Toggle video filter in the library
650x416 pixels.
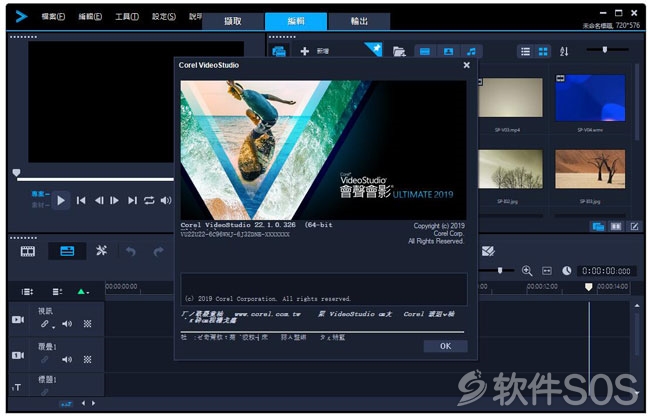pos(425,51)
